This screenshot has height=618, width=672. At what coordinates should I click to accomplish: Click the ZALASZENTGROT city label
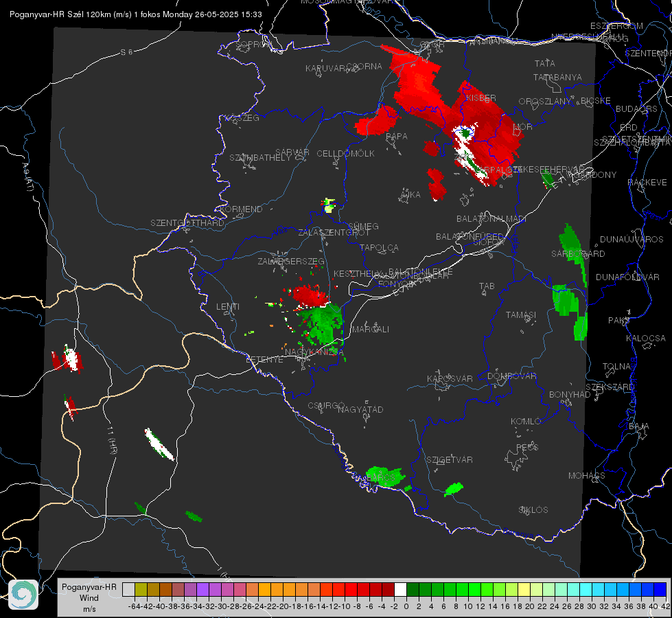[334, 233]
